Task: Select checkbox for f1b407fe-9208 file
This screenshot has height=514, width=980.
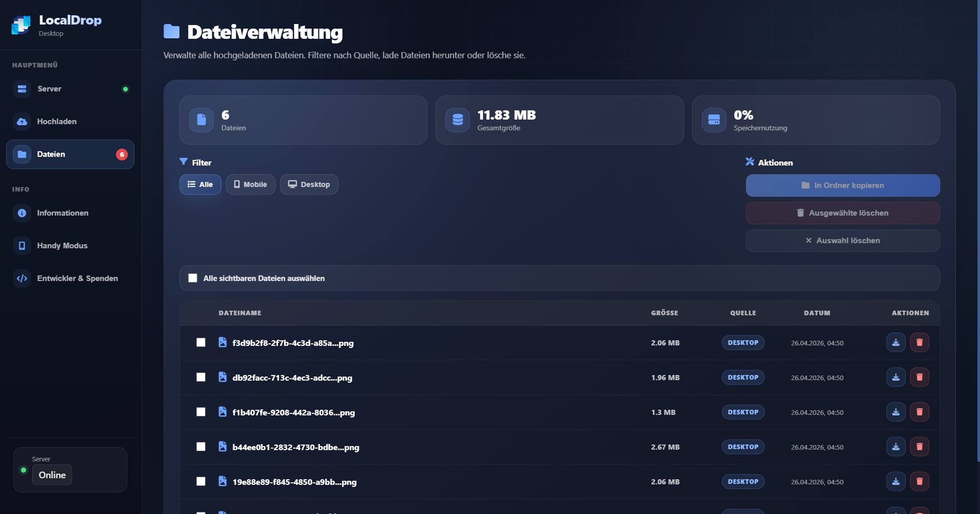Action: (x=201, y=412)
